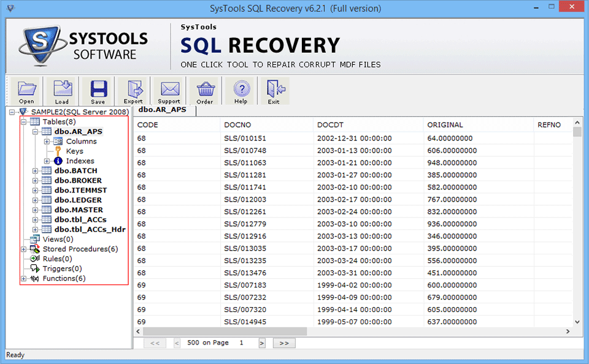Select the Keys node icon under dbo.AR_APS
Screen dimensions: 589x364
click(57, 150)
